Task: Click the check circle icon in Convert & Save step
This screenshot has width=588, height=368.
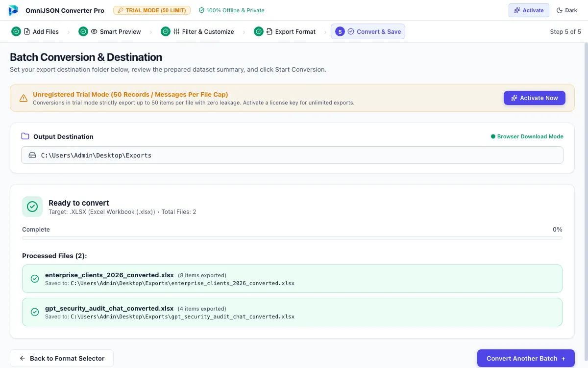Action: [x=351, y=31]
